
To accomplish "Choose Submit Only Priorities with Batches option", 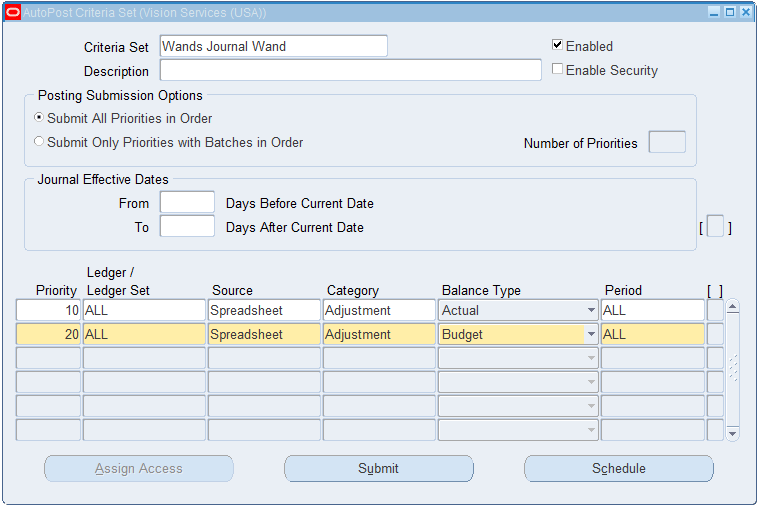I will pyautogui.click(x=39, y=142).
